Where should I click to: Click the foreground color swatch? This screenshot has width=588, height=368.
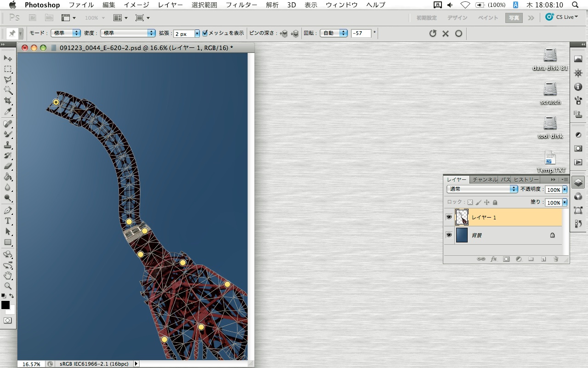[6, 305]
